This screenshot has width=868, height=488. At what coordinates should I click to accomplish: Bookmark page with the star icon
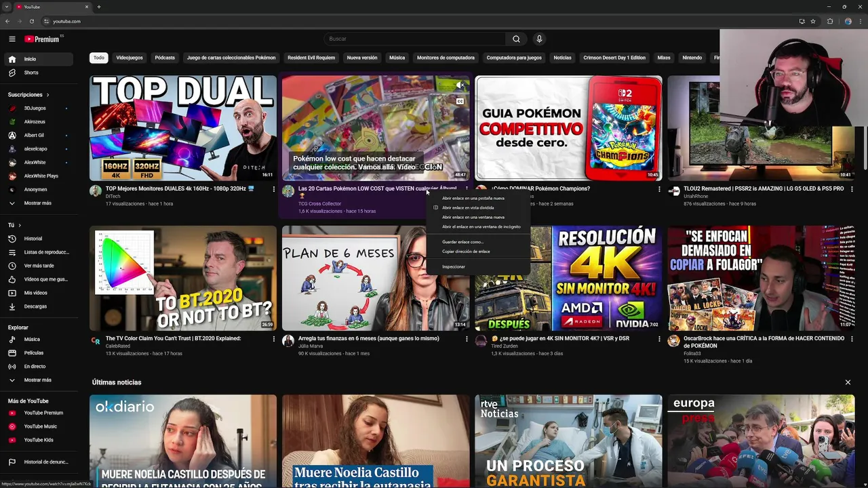[x=813, y=21]
